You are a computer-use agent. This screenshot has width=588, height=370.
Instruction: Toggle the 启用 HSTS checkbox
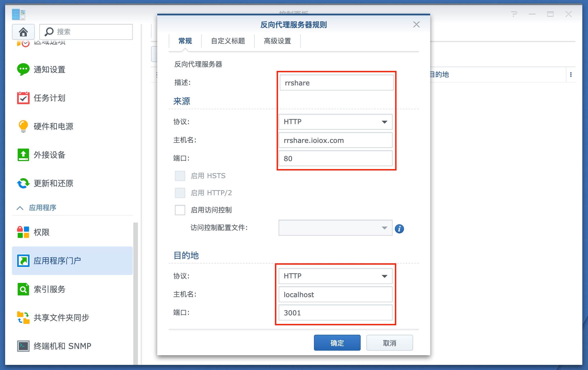tap(180, 176)
